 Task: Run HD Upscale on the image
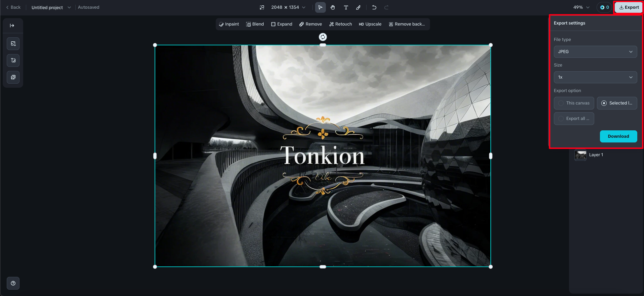click(370, 24)
